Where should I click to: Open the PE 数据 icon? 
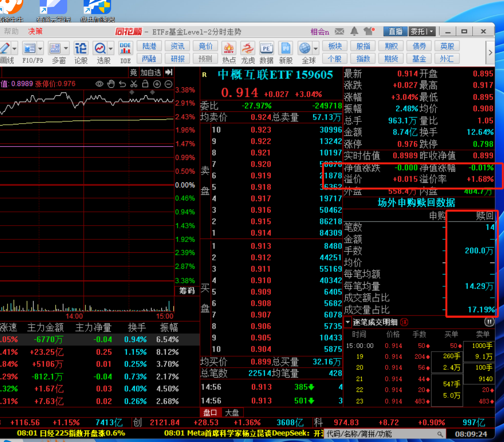coord(266,53)
